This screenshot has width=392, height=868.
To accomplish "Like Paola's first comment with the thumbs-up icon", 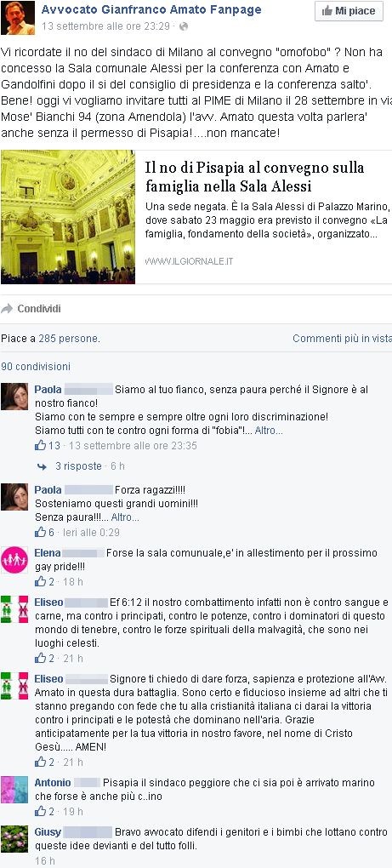I will click(40, 446).
